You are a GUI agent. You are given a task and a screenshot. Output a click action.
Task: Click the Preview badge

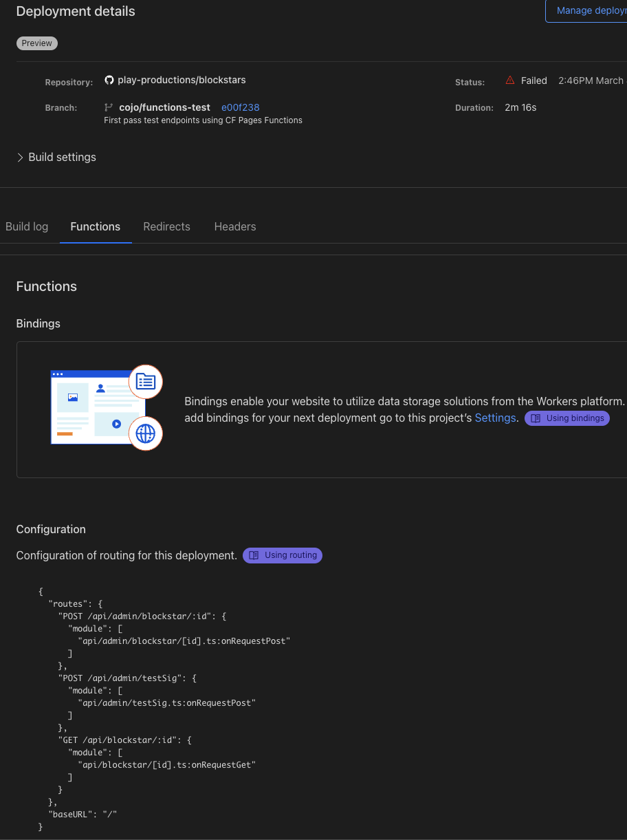(x=36, y=43)
